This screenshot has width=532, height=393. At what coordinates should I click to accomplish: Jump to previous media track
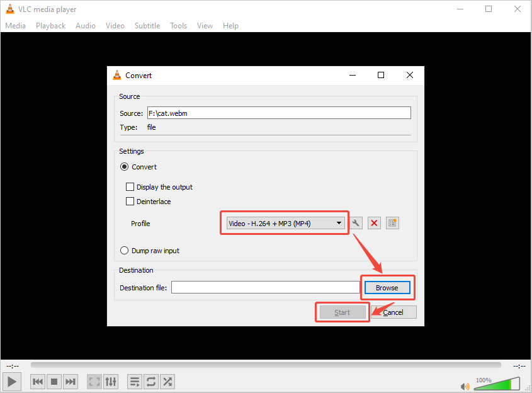(38, 382)
